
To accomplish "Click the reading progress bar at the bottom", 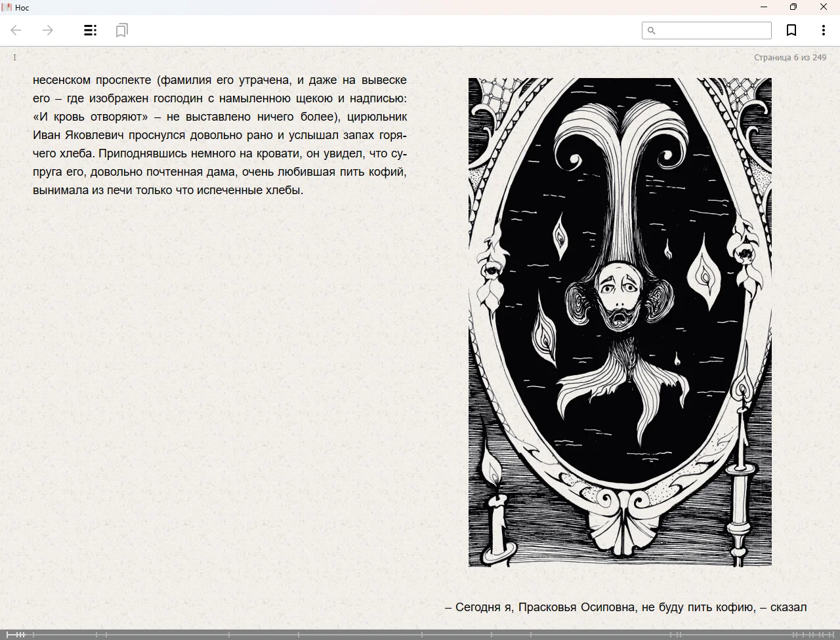I will (420, 634).
